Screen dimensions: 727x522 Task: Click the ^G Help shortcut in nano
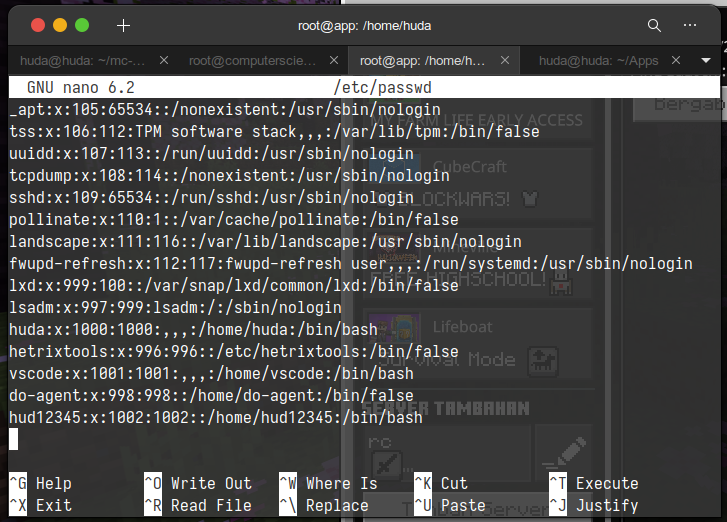tap(40, 483)
